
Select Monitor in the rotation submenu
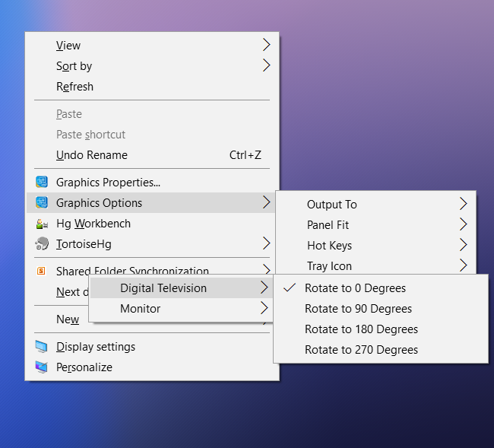[x=141, y=309]
